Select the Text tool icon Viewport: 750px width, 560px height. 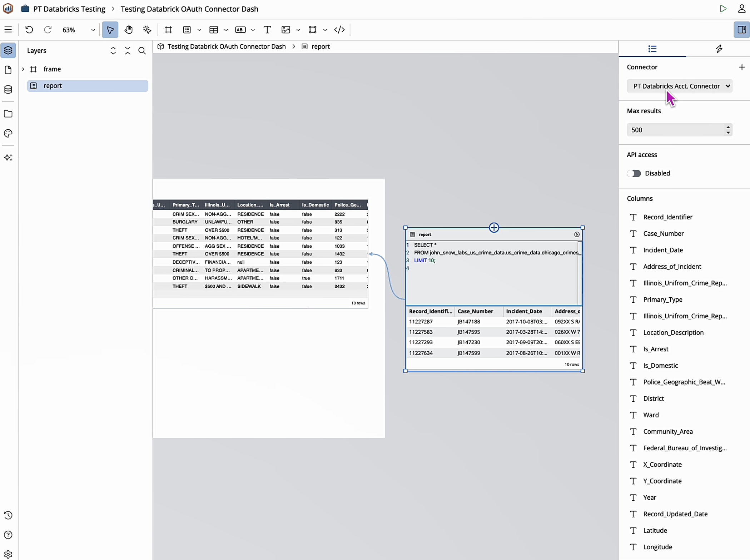click(x=267, y=30)
